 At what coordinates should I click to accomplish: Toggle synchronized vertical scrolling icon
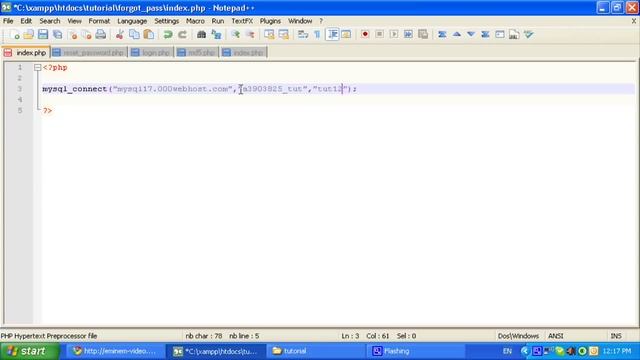(269, 35)
